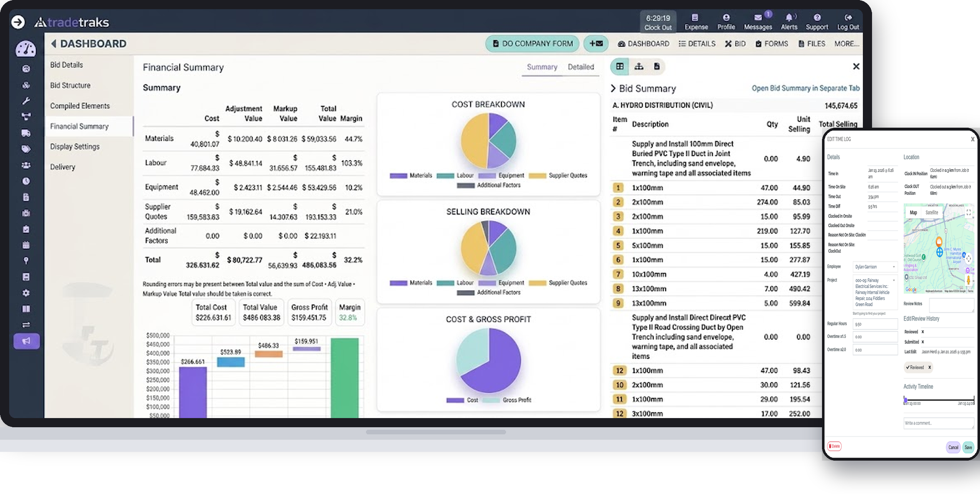Image resolution: width=980 pixels, height=494 pixels.
Task: Open the truck icon in sidebar
Action: [x=26, y=133]
